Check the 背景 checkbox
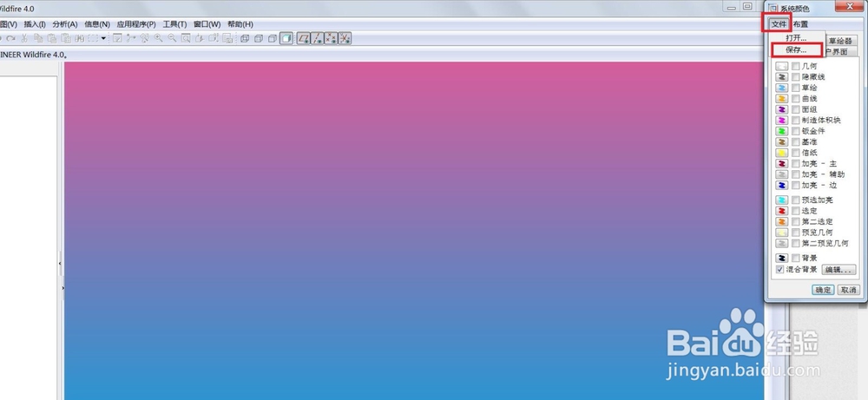 pos(795,258)
